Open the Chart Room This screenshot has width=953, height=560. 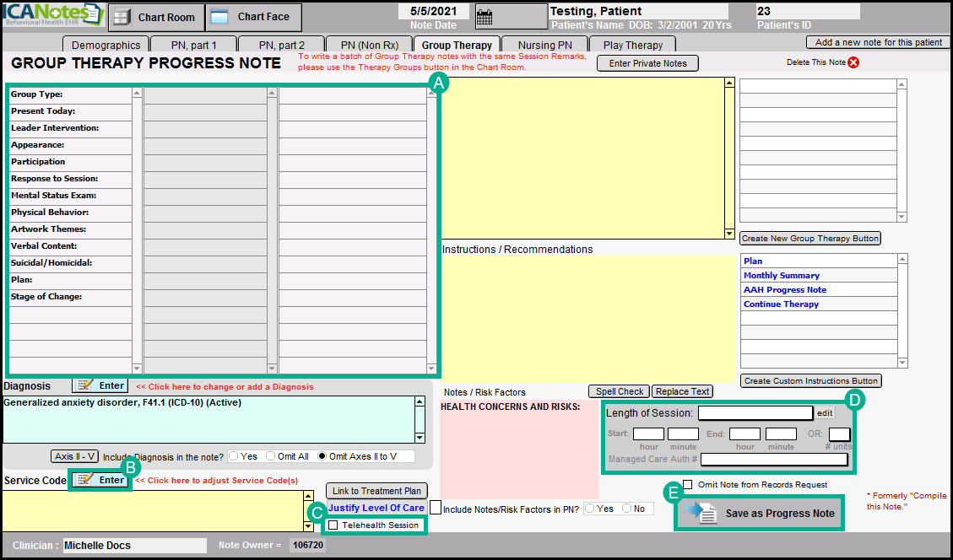pos(155,17)
